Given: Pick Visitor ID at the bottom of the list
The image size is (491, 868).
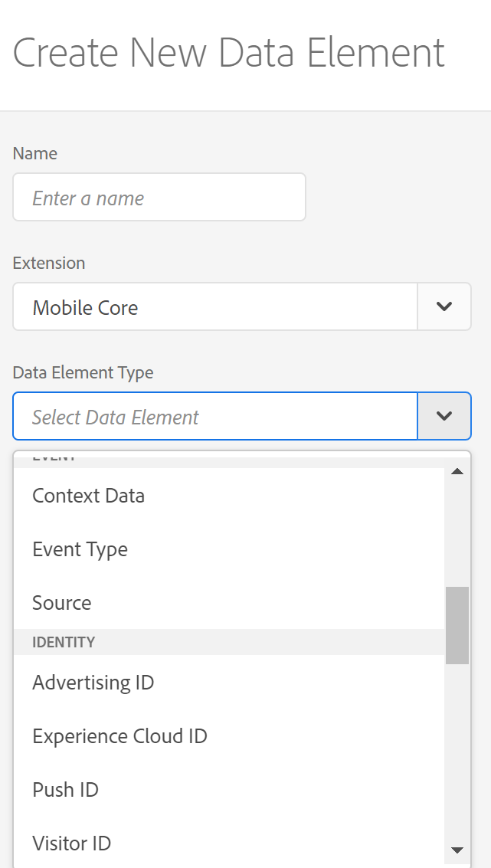Looking at the screenshot, I should [71, 843].
